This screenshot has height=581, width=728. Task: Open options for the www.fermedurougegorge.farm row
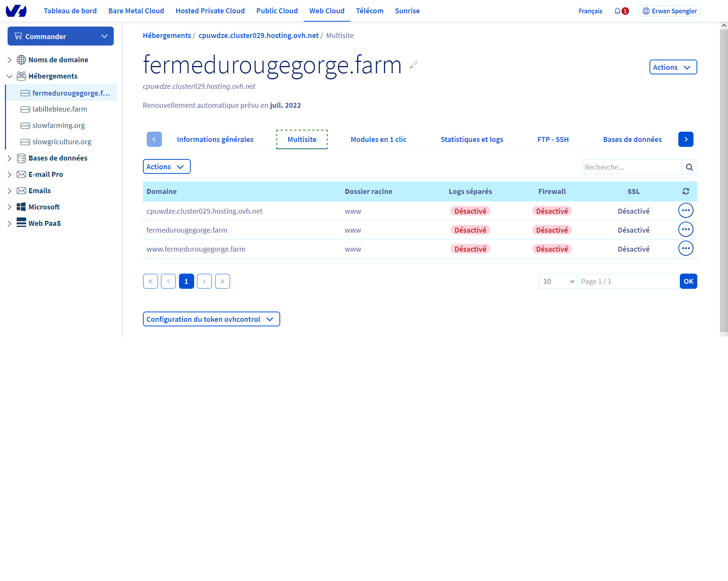(x=686, y=249)
